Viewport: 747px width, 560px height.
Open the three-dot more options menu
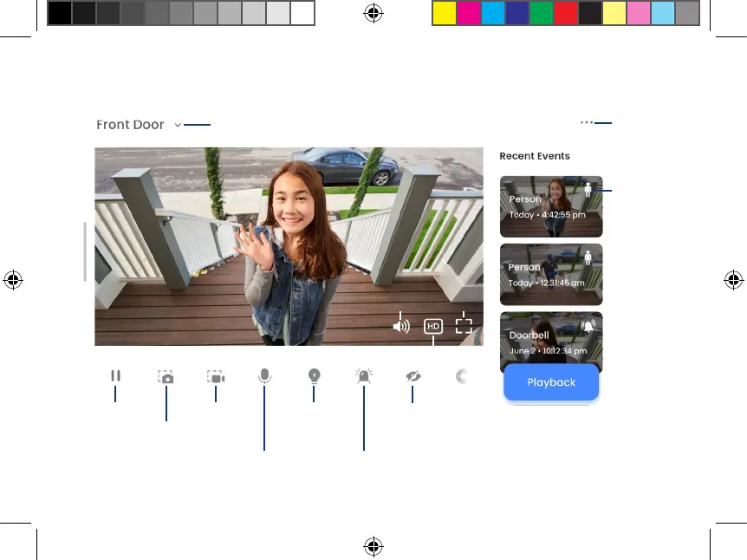coord(587,122)
